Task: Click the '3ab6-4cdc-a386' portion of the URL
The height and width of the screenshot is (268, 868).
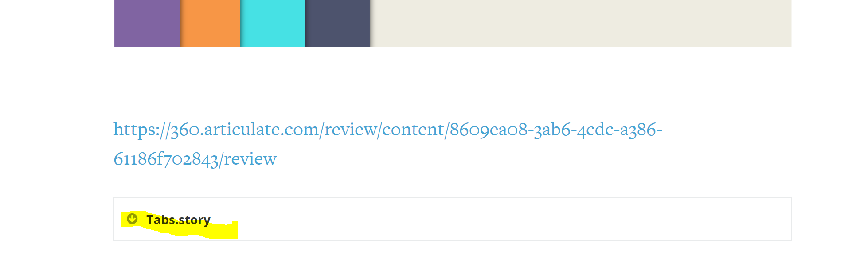Action: coord(594,130)
